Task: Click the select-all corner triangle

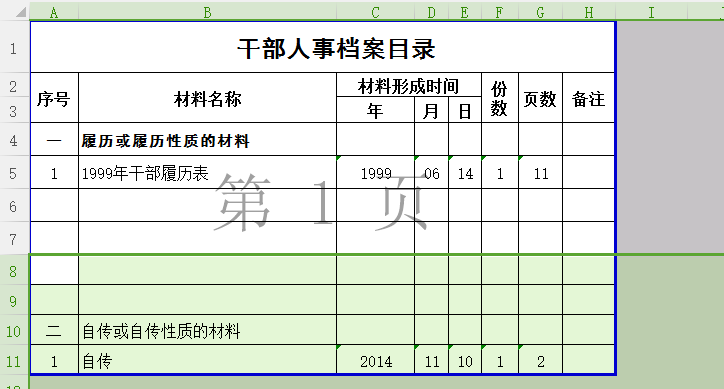Action: click(x=20, y=12)
